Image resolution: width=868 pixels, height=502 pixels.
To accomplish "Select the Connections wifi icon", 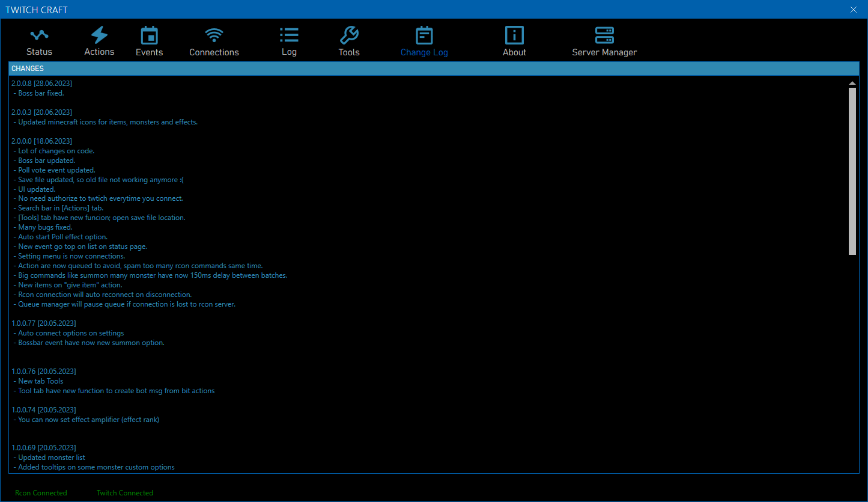I will [x=214, y=35].
